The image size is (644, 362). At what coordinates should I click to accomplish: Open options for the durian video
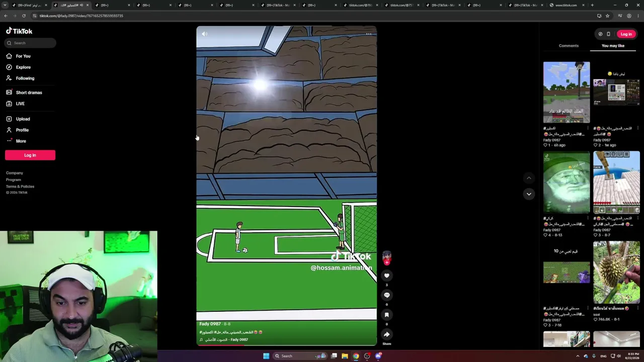[x=638, y=308]
